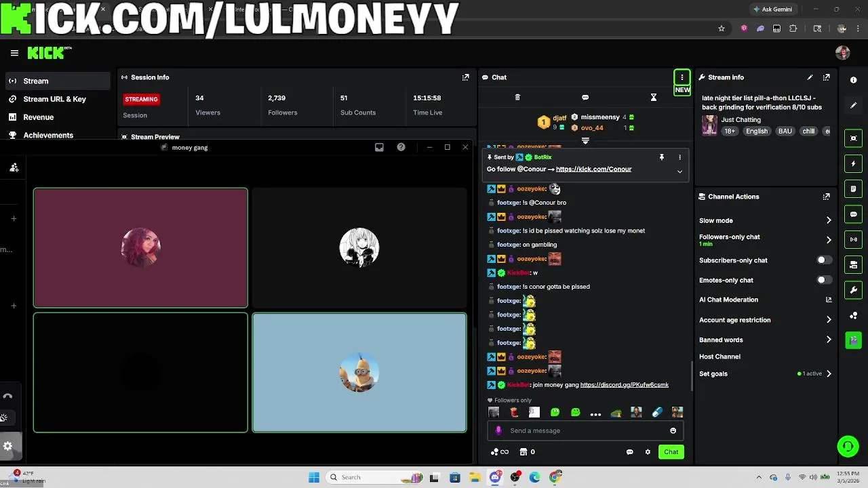Screen dimensions: 868x488
Task: Click the Just Chatting category thumbnail
Action: click(x=709, y=125)
